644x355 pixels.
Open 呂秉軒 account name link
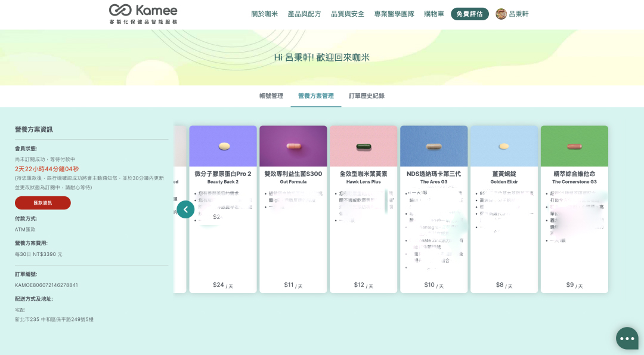pyautogui.click(x=519, y=14)
